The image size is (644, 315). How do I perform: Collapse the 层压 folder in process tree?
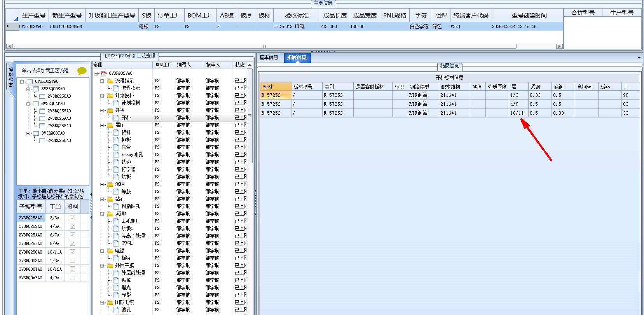(x=102, y=125)
